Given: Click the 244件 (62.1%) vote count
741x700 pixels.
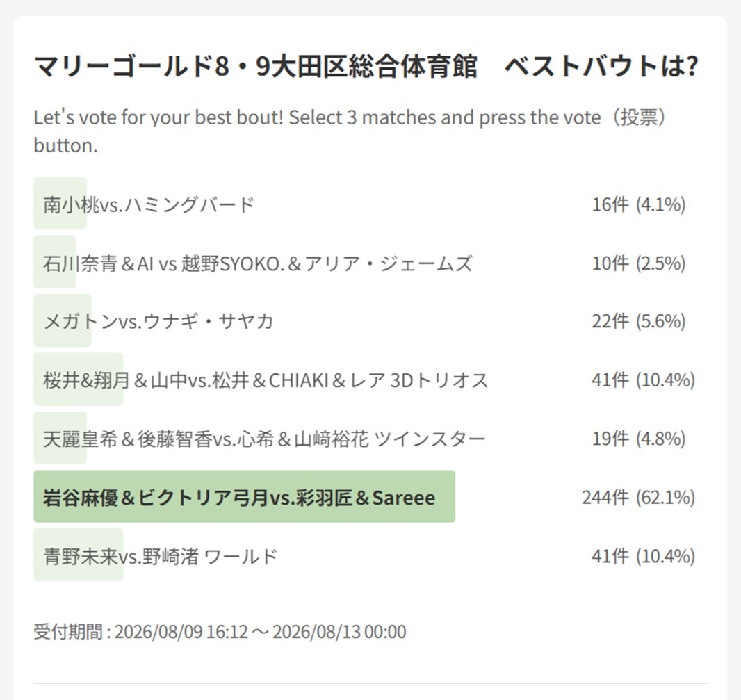Looking at the screenshot, I should (638, 497).
